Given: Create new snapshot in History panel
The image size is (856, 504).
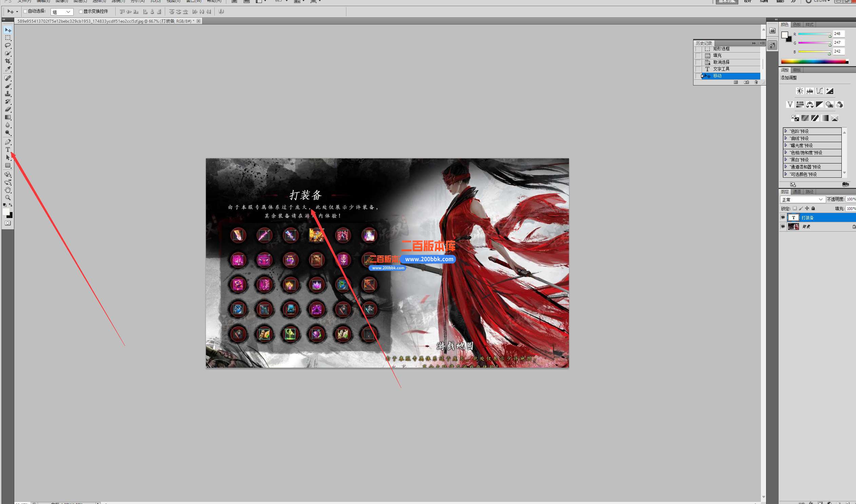Looking at the screenshot, I should tap(746, 82).
